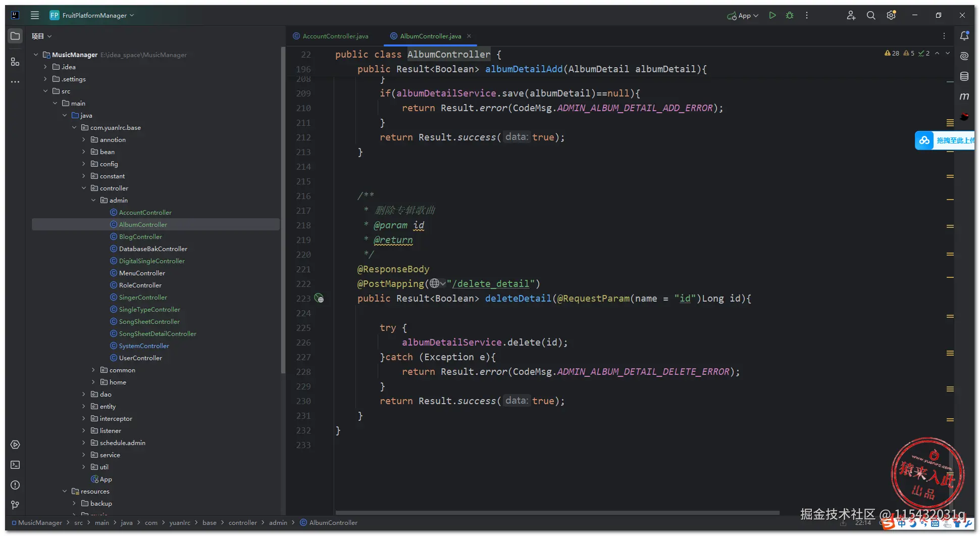
Task: Collapse the admin package
Action: (x=93, y=200)
